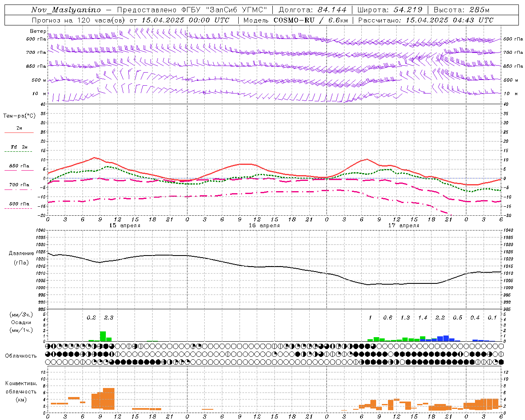525x420 pixels.
Task: Click the tallest blue precipitation bar on 17 April
Action: point(446,338)
